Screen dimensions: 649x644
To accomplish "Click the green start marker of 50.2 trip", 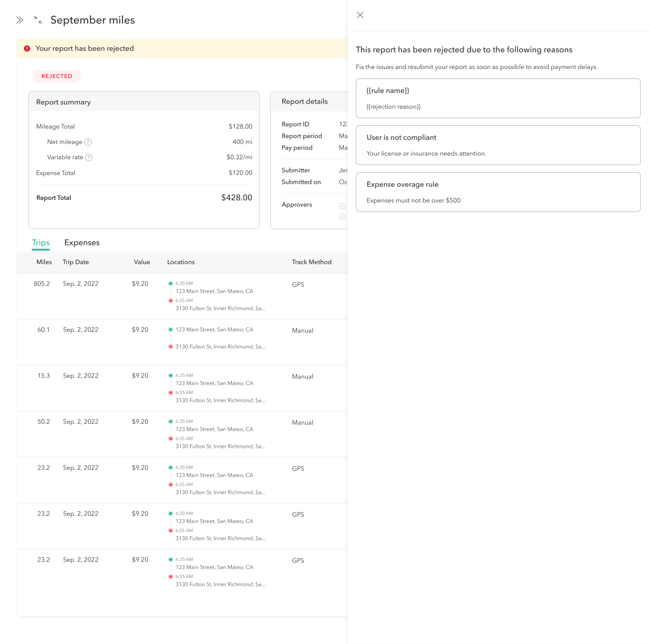I will (x=171, y=422).
